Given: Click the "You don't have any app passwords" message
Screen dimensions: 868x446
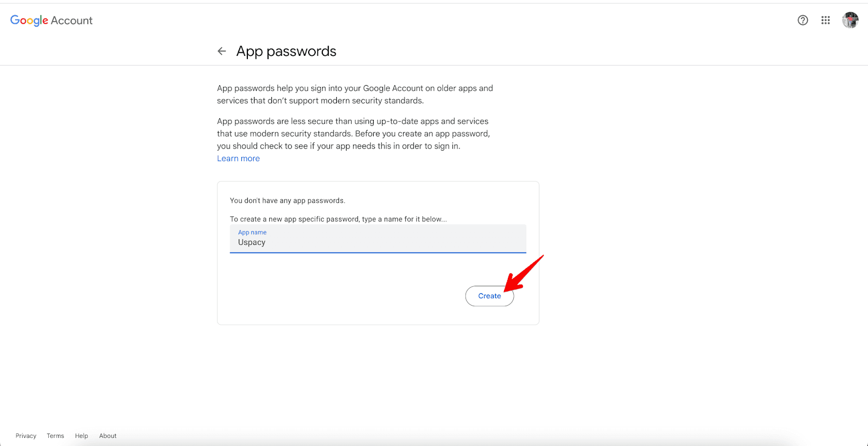Looking at the screenshot, I should [x=288, y=201].
